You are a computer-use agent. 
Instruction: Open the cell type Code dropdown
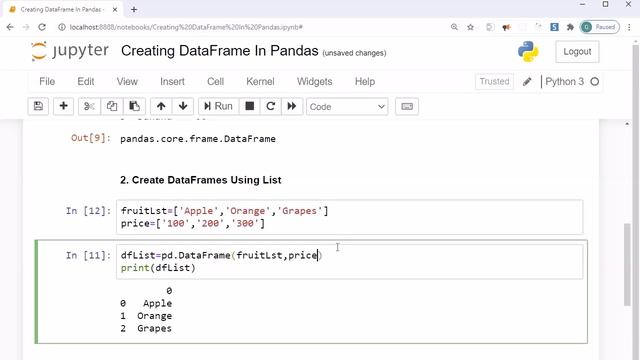(x=347, y=107)
